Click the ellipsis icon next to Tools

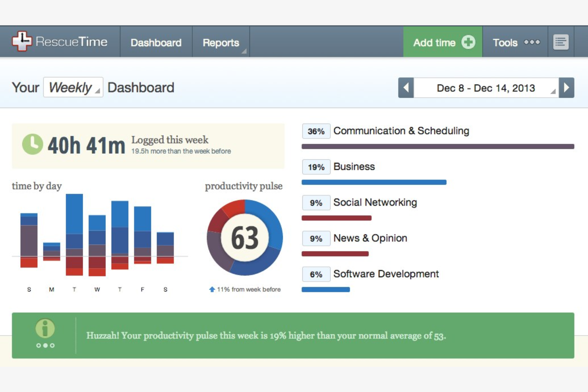532,42
